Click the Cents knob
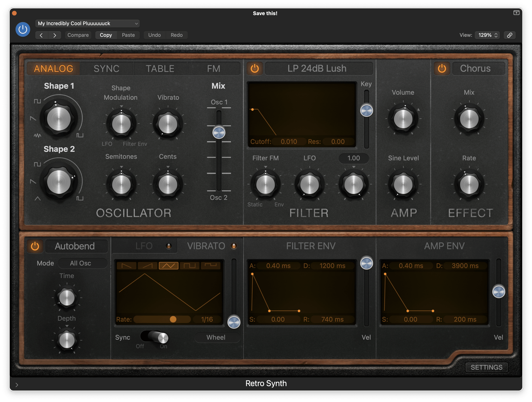Viewport: 532px width, 402px height. pyautogui.click(x=168, y=184)
